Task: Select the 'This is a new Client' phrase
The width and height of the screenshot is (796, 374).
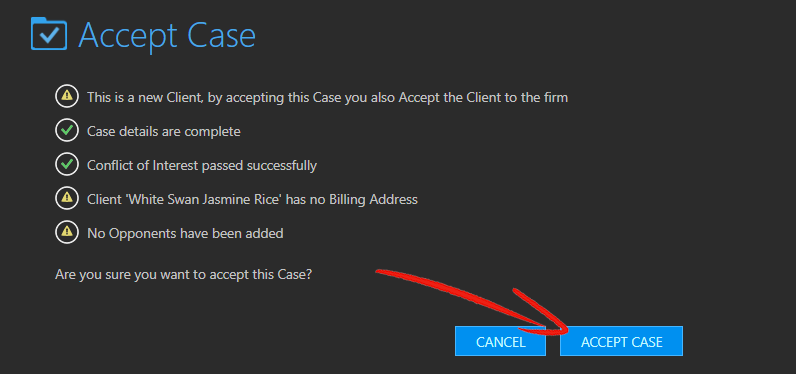Action: [145, 97]
